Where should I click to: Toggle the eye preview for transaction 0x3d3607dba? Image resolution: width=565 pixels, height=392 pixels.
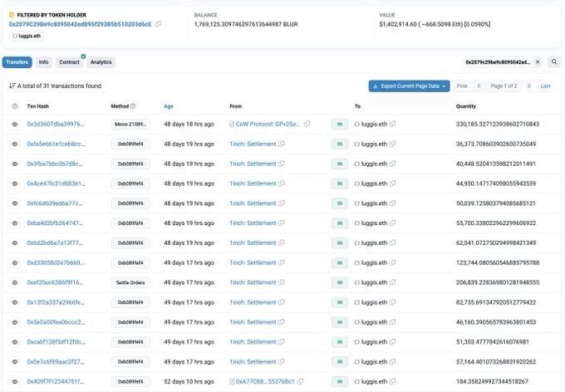click(14, 124)
